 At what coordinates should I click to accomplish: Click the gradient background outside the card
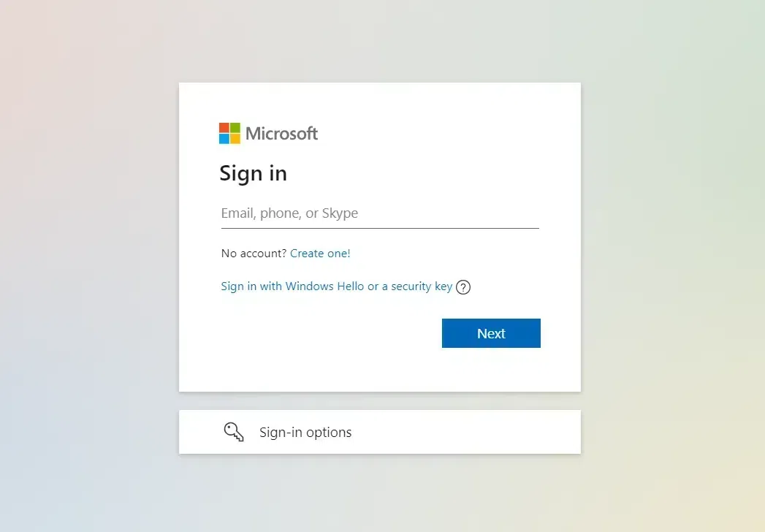88,264
